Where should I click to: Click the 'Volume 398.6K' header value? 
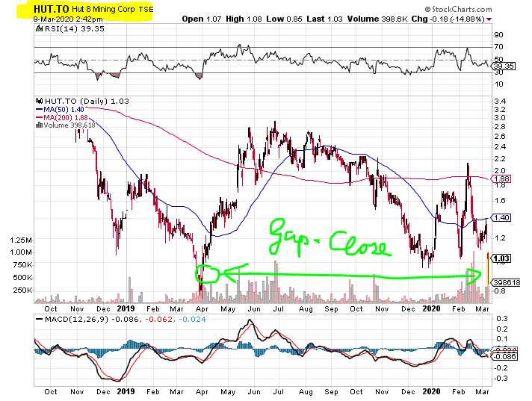[x=377, y=19]
